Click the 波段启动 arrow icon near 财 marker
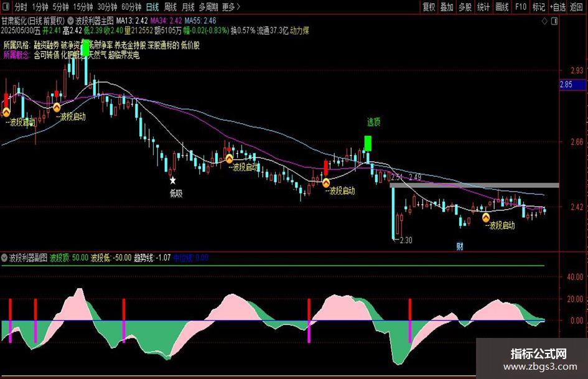The image size is (588, 379). 485,217
